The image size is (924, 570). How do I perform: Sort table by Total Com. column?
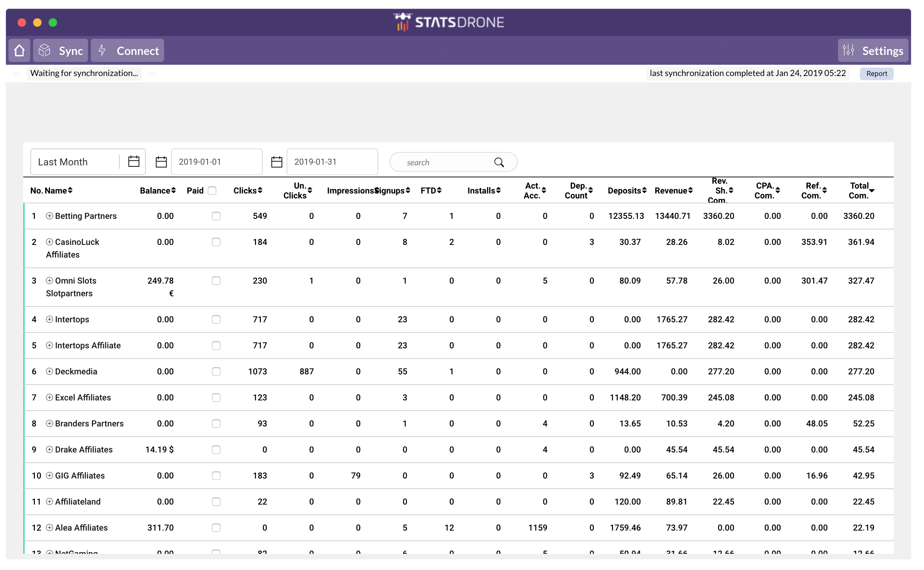pyautogui.click(x=861, y=191)
